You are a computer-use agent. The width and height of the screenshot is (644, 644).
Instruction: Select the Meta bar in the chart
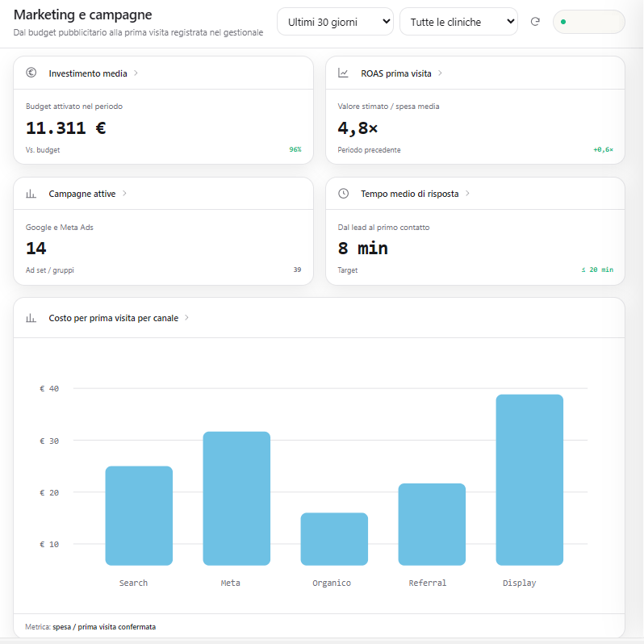[x=236, y=498]
